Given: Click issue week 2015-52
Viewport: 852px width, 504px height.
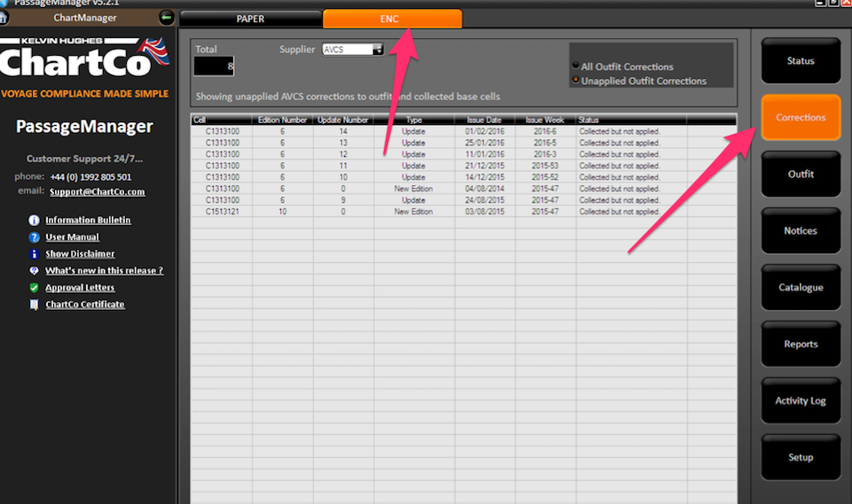Looking at the screenshot, I should pyautogui.click(x=545, y=177).
